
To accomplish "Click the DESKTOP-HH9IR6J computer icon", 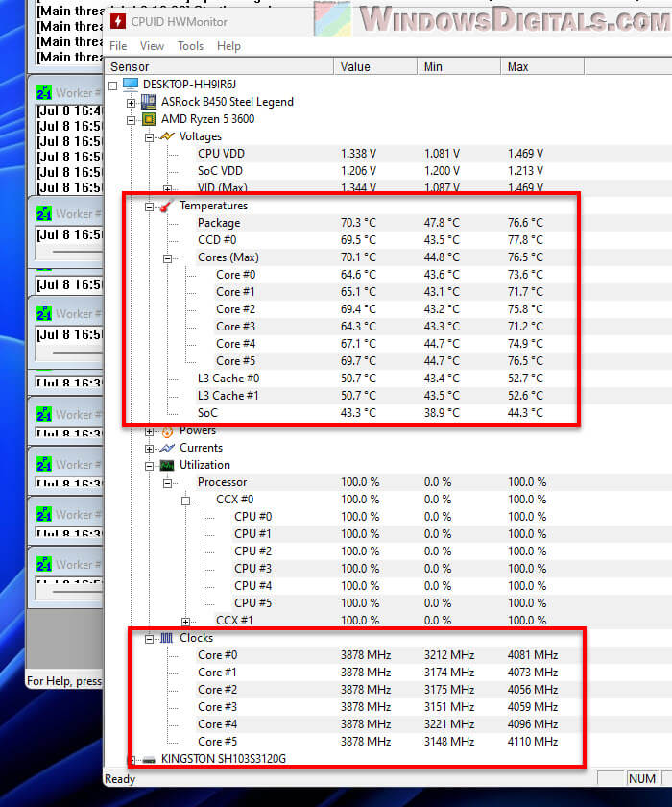I will [x=131, y=84].
